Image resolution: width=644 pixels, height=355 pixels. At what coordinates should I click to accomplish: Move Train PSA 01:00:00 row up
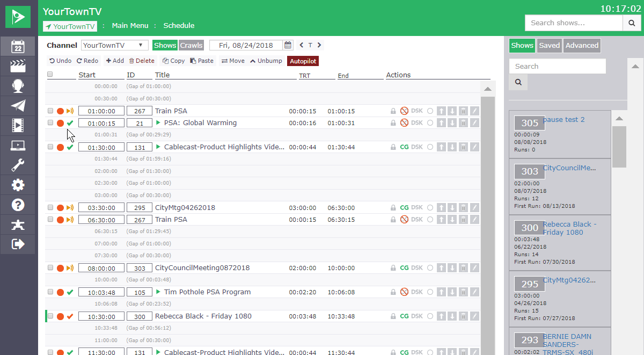[441, 111]
